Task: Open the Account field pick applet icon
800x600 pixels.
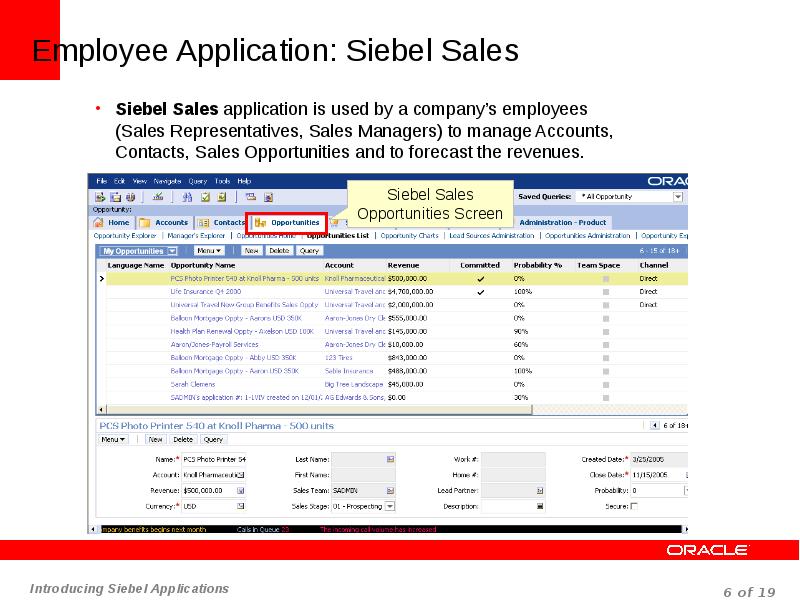Action: [x=241, y=474]
